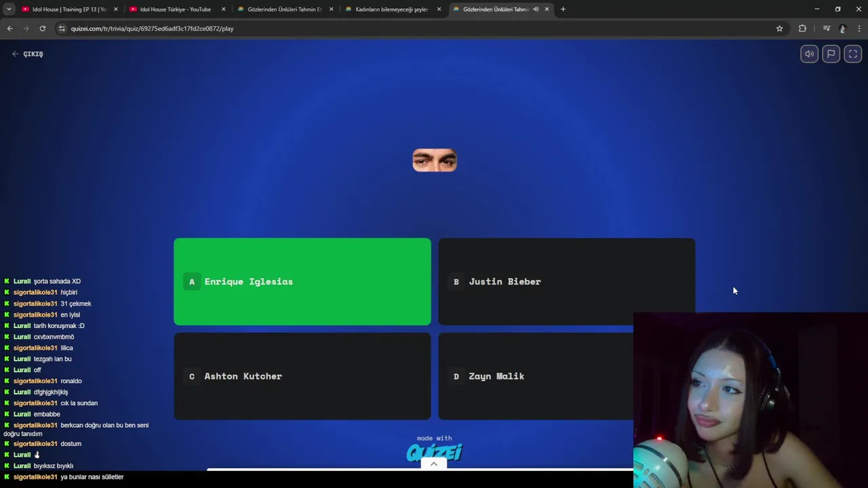Choose answer A Enrique Iglesias
The width and height of the screenshot is (868, 488).
(x=302, y=281)
